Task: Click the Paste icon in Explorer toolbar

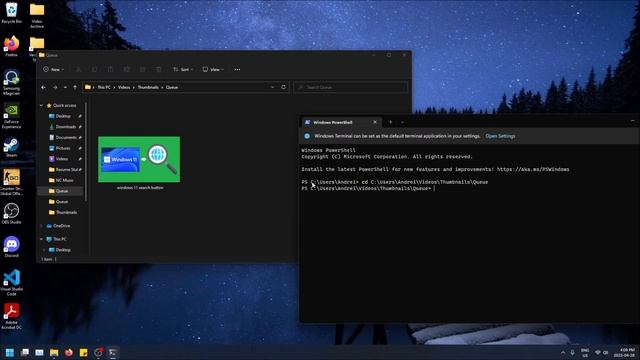Action: point(111,69)
